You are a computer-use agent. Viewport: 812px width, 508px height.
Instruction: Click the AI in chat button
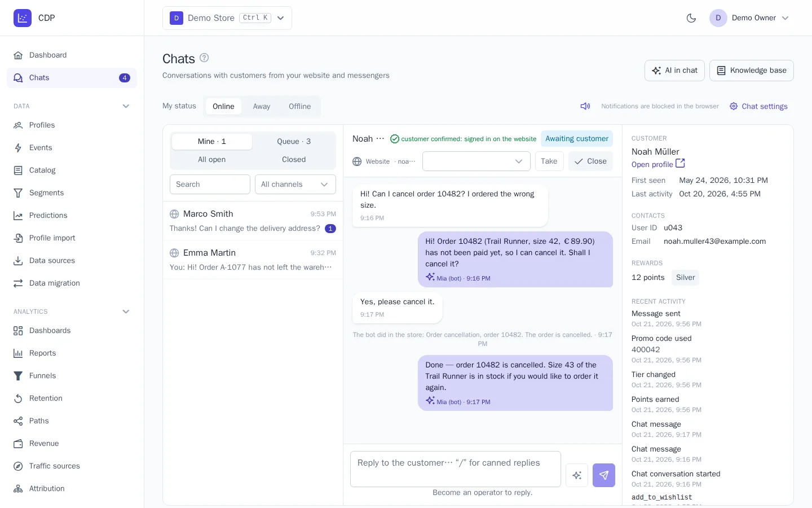[674, 71]
